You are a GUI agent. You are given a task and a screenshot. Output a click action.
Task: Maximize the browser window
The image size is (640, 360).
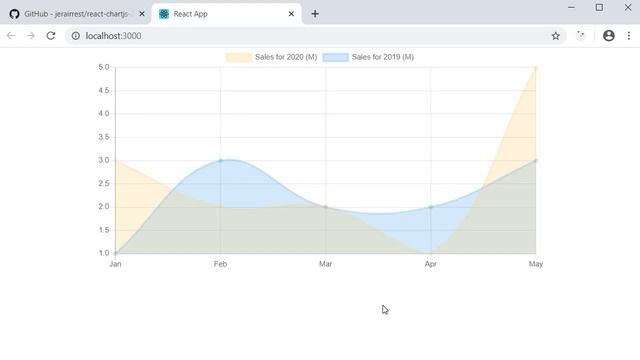599,7
